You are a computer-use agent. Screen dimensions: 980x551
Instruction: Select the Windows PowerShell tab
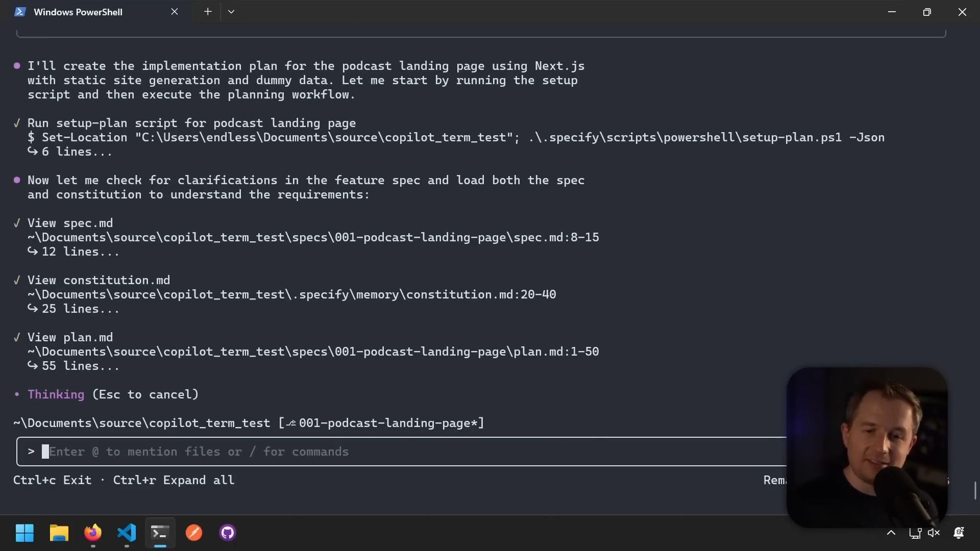[x=78, y=12]
